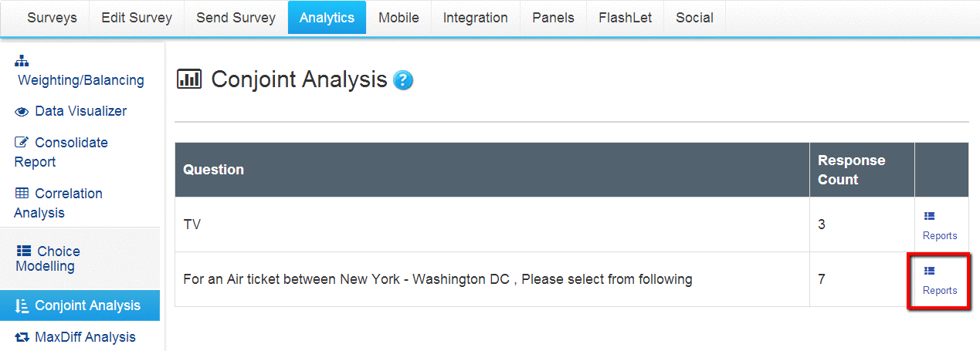The width and height of the screenshot is (980, 351).
Task: Select the Mobile tab
Action: 398,18
